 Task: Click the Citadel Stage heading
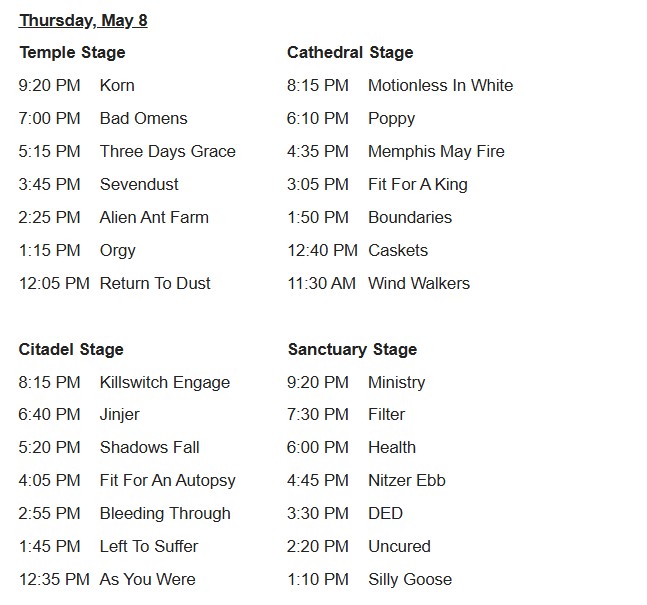coord(71,349)
